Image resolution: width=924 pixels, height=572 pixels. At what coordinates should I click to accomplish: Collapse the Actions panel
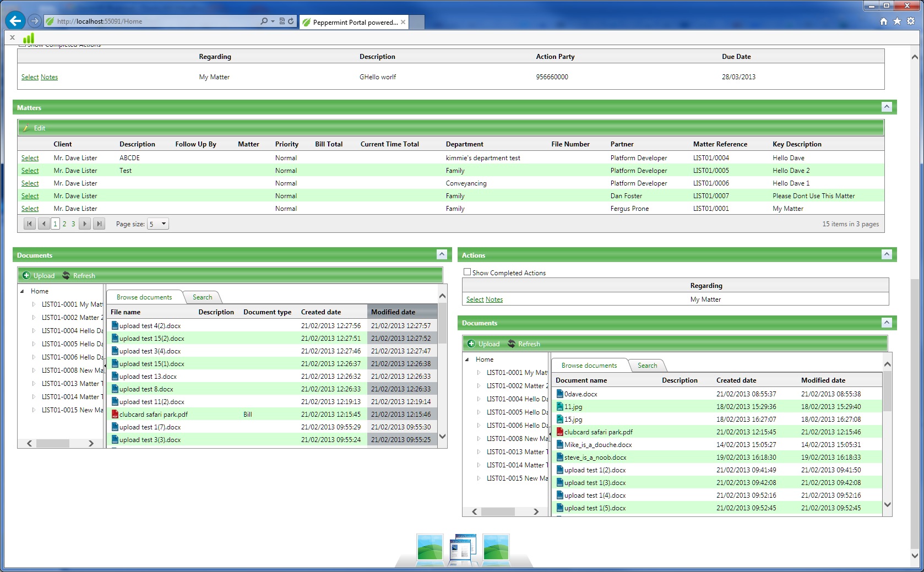tap(887, 254)
